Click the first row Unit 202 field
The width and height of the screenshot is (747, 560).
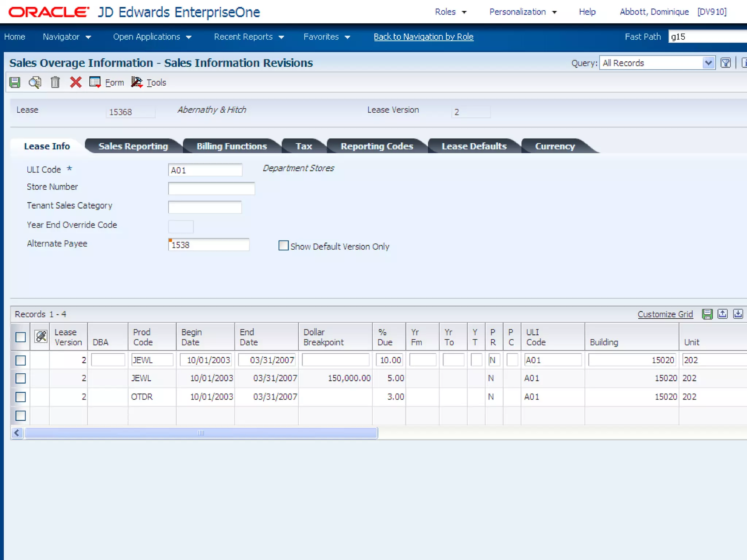click(714, 360)
